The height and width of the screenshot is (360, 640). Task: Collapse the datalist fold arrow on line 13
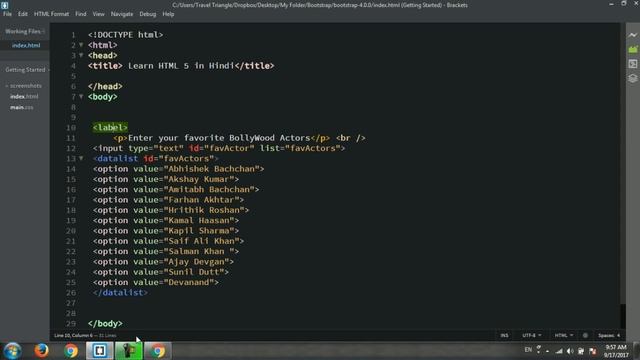81,158
